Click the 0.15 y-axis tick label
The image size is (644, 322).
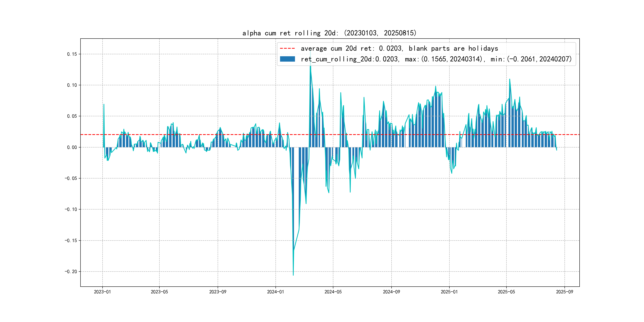pos(72,54)
